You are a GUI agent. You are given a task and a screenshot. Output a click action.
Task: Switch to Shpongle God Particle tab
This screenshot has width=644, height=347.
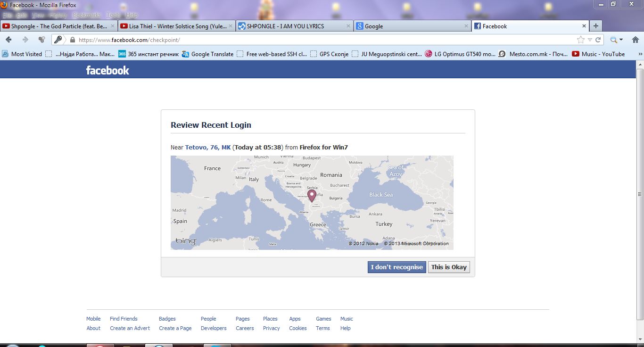pyautogui.click(x=58, y=26)
